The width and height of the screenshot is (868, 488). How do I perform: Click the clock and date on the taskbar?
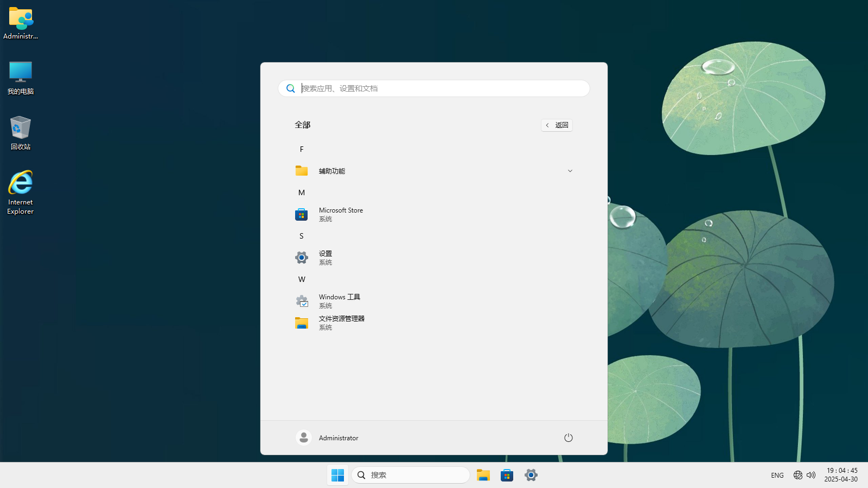click(841, 475)
